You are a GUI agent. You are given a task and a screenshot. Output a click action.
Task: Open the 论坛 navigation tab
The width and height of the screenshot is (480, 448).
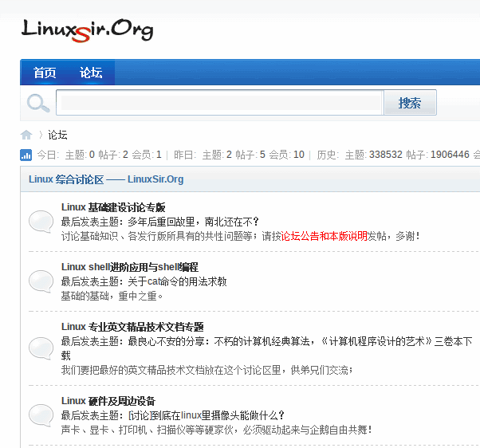[91, 73]
